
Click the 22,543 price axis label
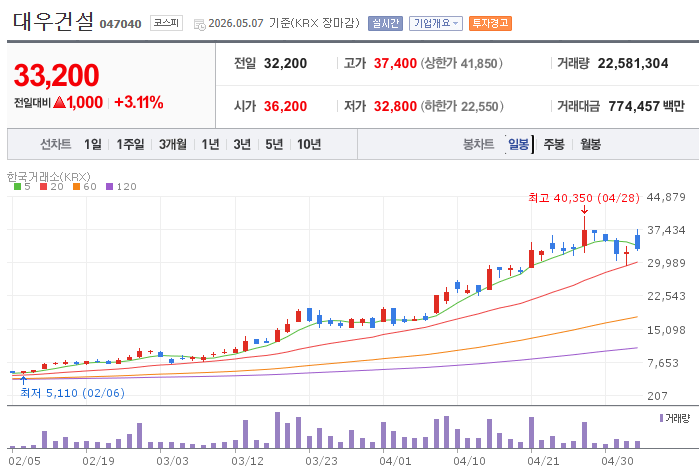[666, 296]
